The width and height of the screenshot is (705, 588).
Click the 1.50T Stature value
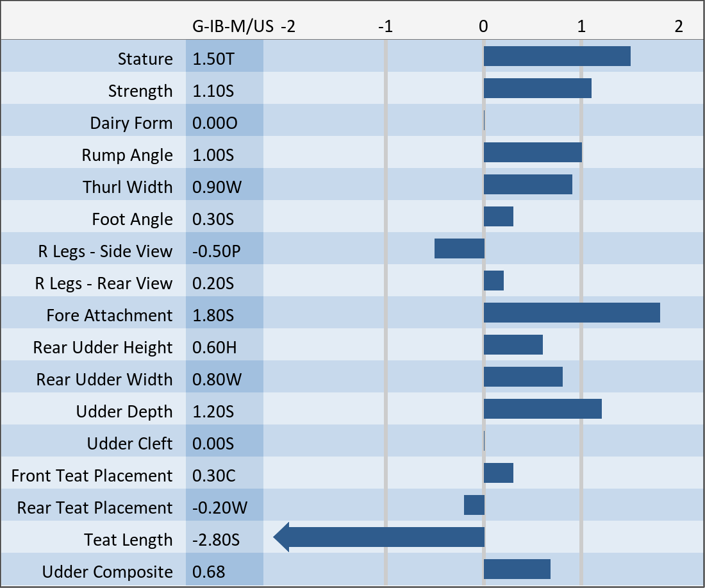pyautogui.click(x=214, y=59)
